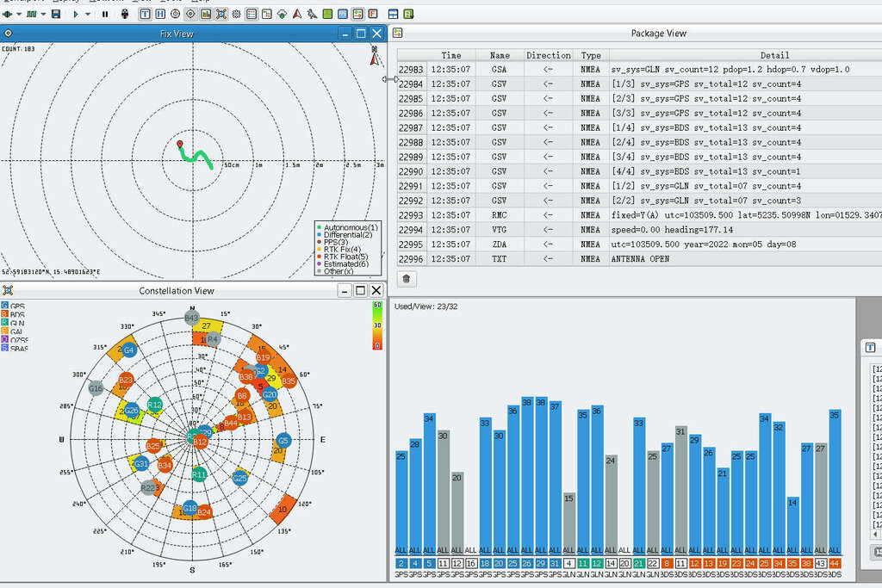
Task: Open the dropdown next to play button
Action: pyautogui.click(x=88, y=14)
